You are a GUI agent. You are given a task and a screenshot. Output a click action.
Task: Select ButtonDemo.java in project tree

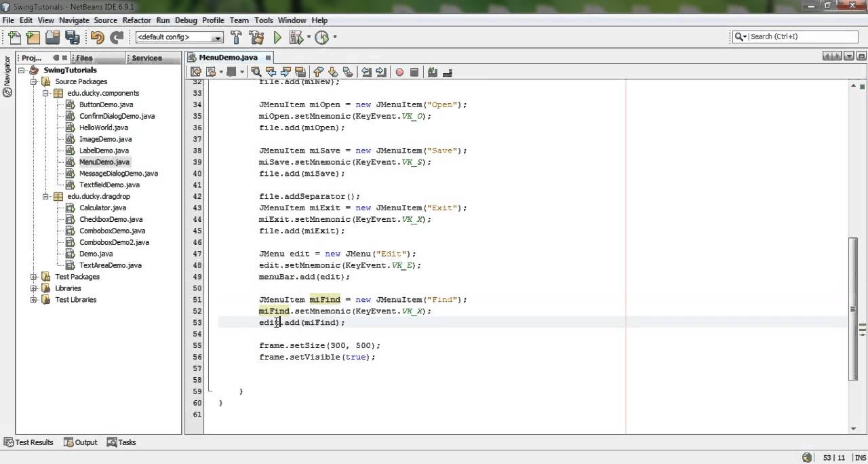[106, 104]
